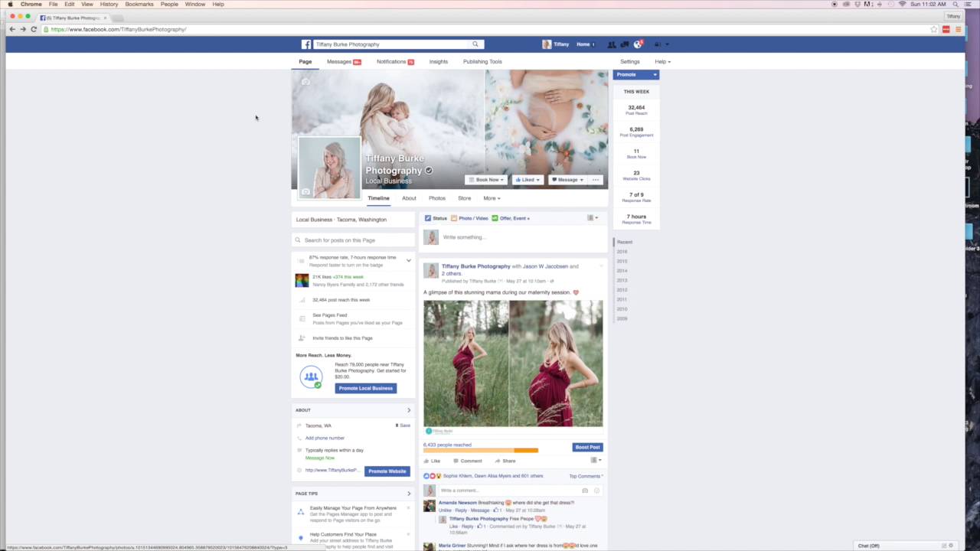Open the left maternity photo in the post
Viewport: 980px width, 551px height.
(x=465, y=364)
